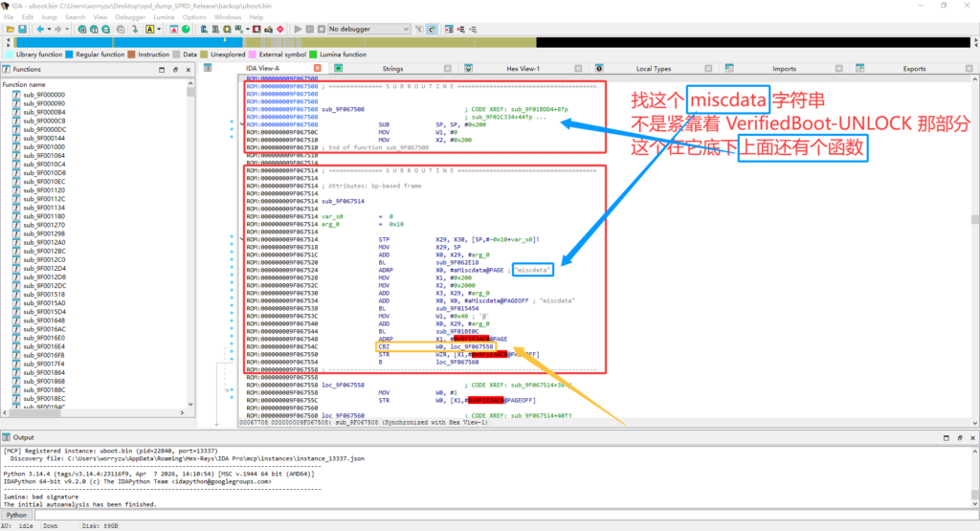Click the Functions panel f icon
980x531 pixels.
[x=7, y=69]
